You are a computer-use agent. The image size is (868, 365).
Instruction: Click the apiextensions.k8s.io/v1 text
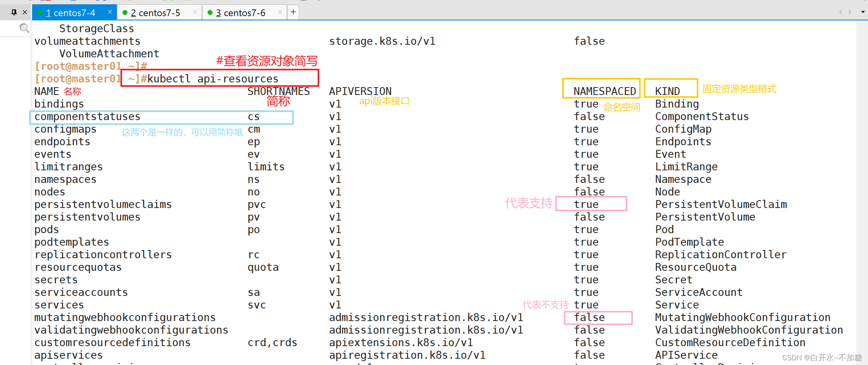[x=401, y=343]
